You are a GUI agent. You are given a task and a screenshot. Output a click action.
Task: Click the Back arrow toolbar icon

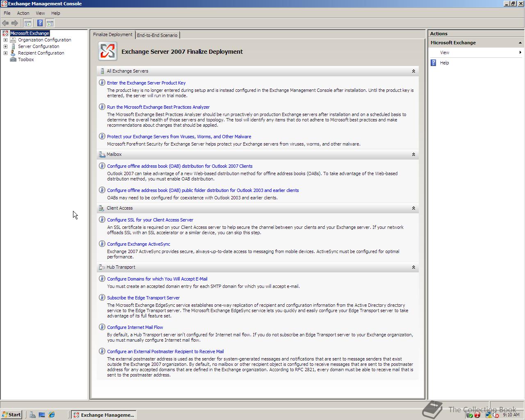[5, 23]
